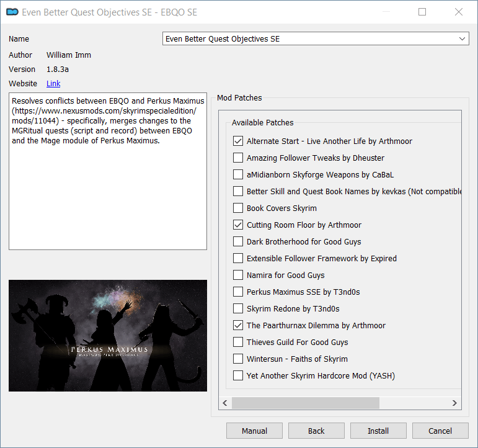The image size is (478, 448).
Task: Click the Available Patches group label
Action: pos(262,122)
